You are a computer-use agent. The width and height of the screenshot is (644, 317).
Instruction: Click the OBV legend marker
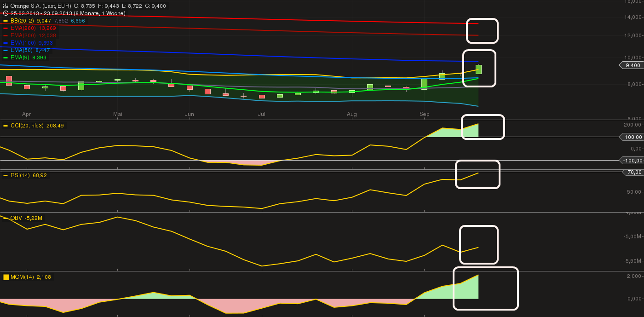click(6, 218)
